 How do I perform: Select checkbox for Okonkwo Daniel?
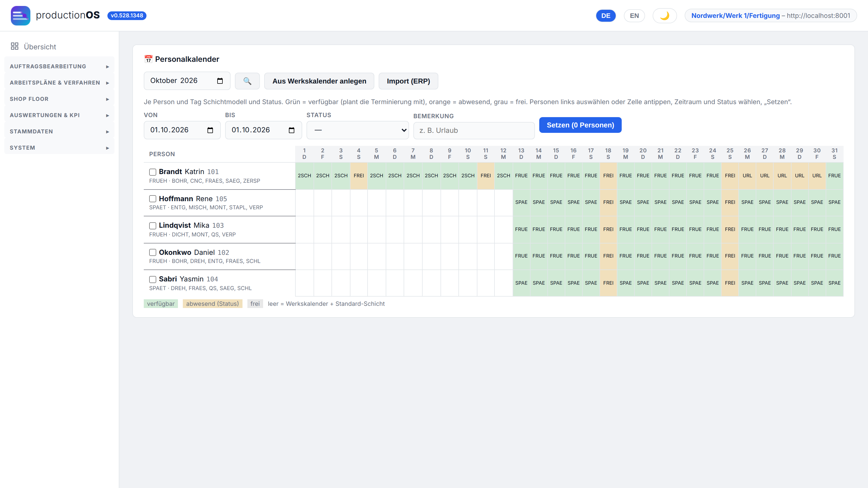click(153, 252)
